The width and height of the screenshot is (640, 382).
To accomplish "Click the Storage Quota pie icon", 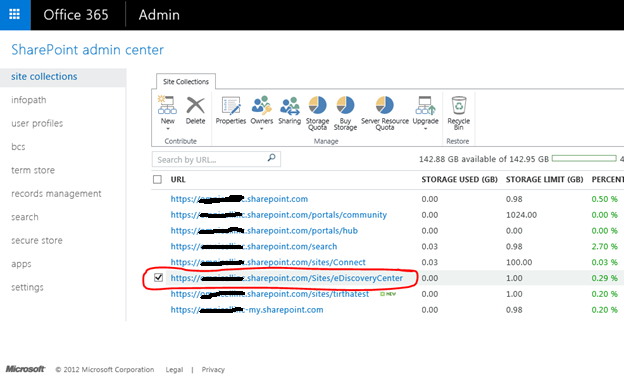I will pyautogui.click(x=318, y=105).
